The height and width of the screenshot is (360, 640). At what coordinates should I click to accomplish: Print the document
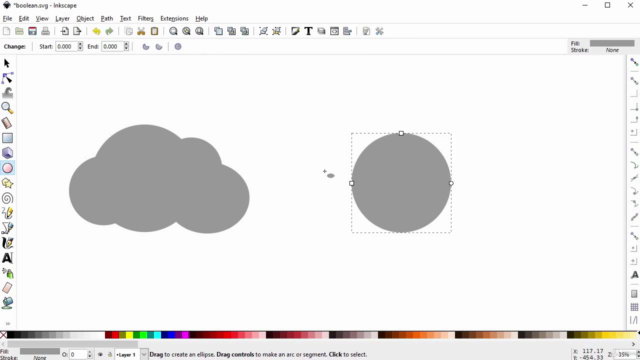click(45, 31)
